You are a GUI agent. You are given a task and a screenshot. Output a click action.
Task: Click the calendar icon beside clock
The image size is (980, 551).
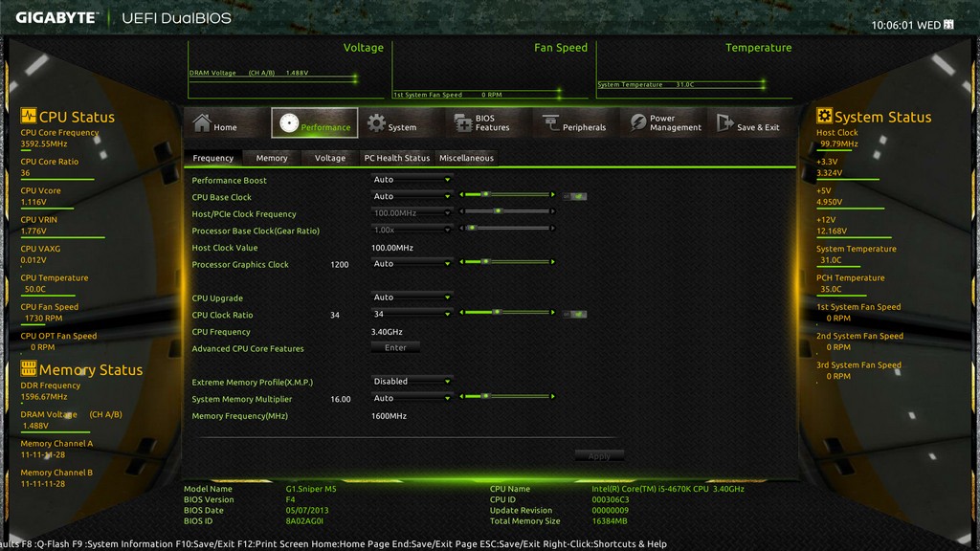948,24
